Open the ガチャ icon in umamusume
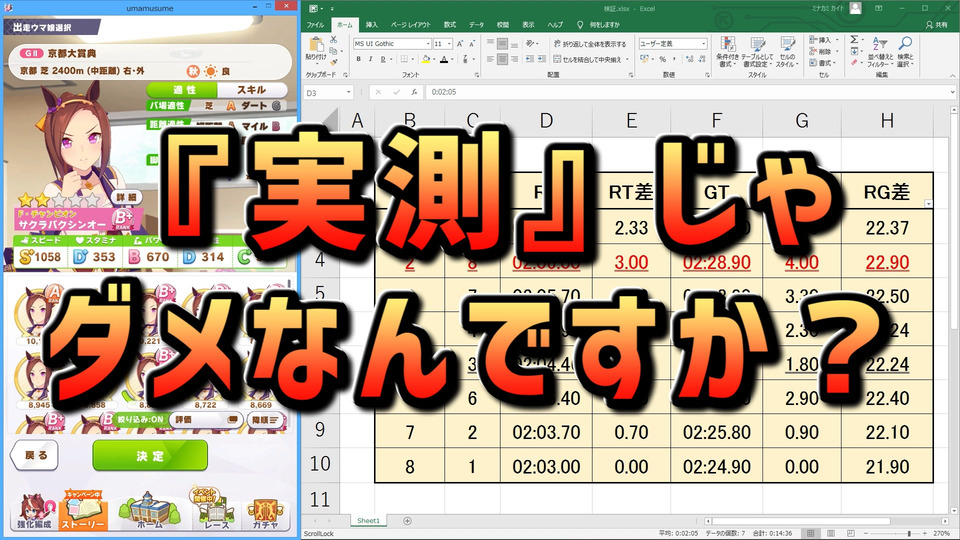This screenshot has height=540, width=960. pos(265,514)
